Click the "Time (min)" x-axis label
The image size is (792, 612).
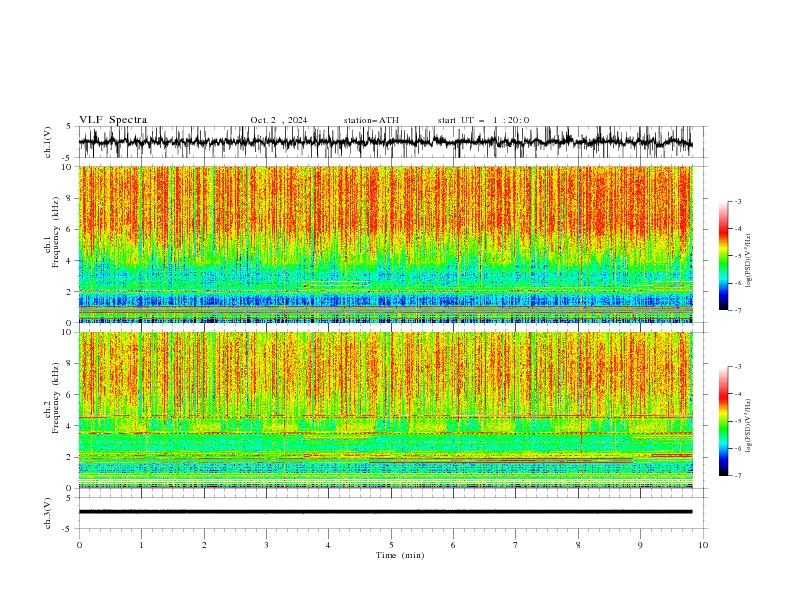(400, 555)
